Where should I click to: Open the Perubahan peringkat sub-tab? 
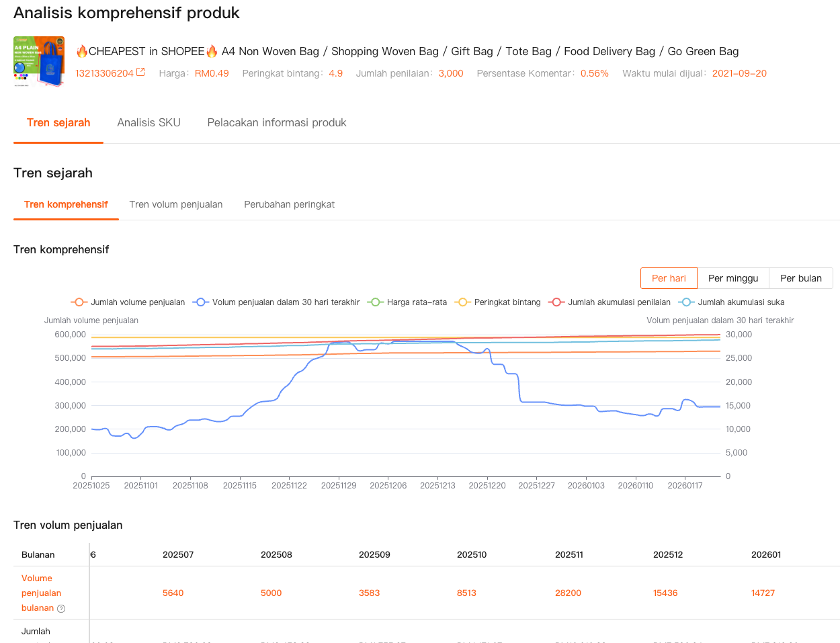pyautogui.click(x=289, y=204)
